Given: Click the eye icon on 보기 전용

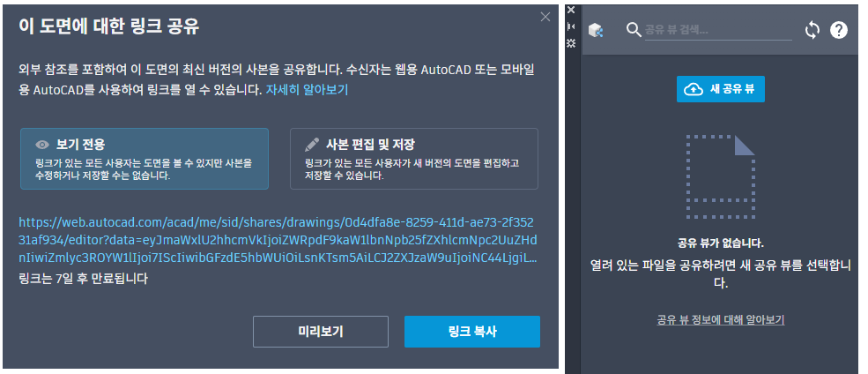Looking at the screenshot, I should 41,144.
